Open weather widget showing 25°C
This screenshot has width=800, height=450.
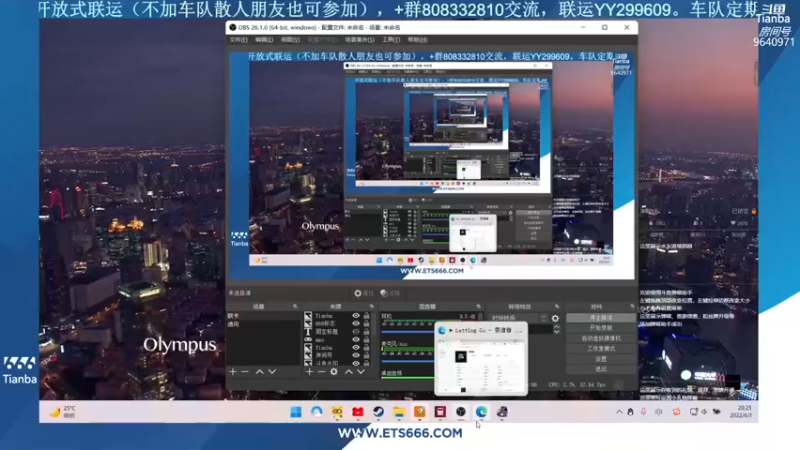[x=62, y=412]
